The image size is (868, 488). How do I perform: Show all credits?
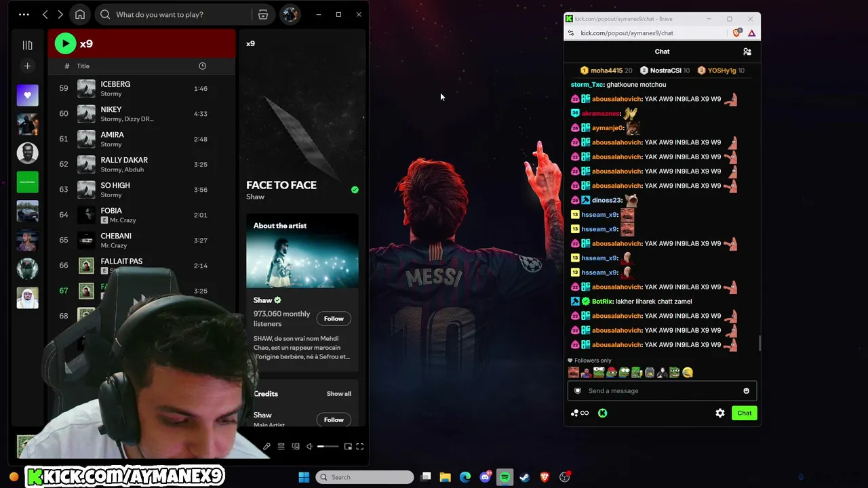coord(339,394)
